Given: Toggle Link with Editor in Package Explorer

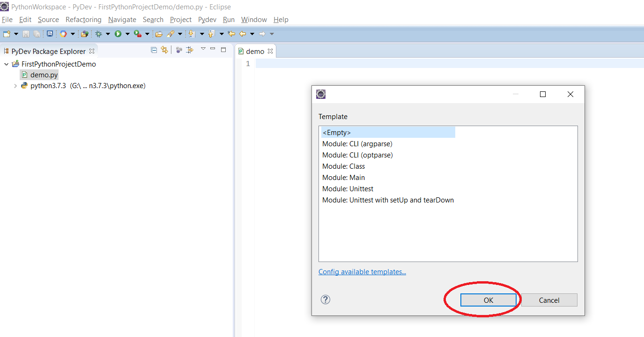Looking at the screenshot, I should (164, 50).
